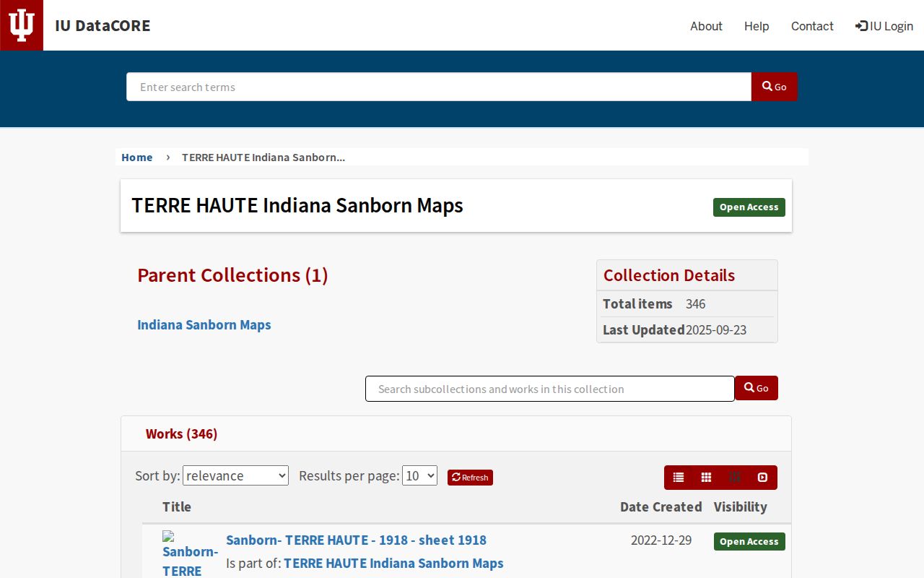Click the Sanborn TERRE HAUTE thumbnail image
Viewport: 924px width, 578px height.
190,554
